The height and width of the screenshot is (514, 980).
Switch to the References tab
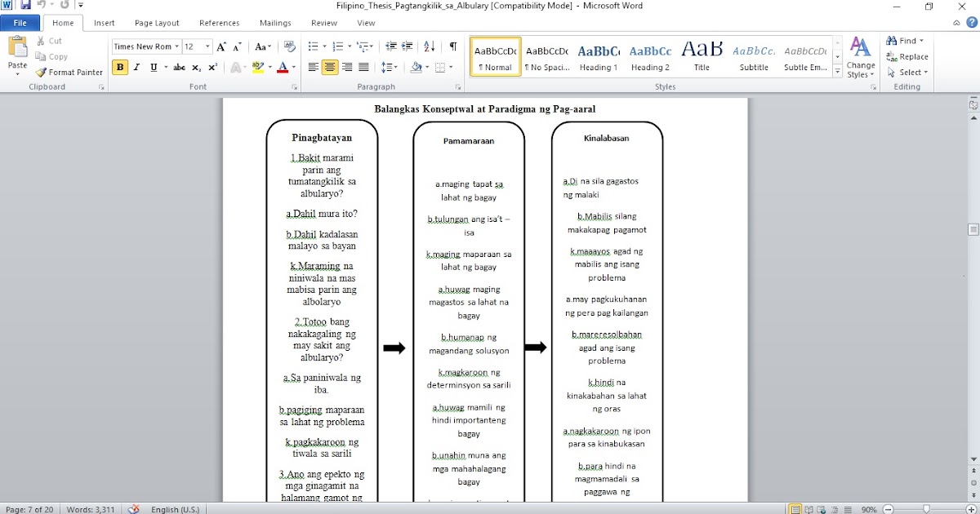click(220, 23)
